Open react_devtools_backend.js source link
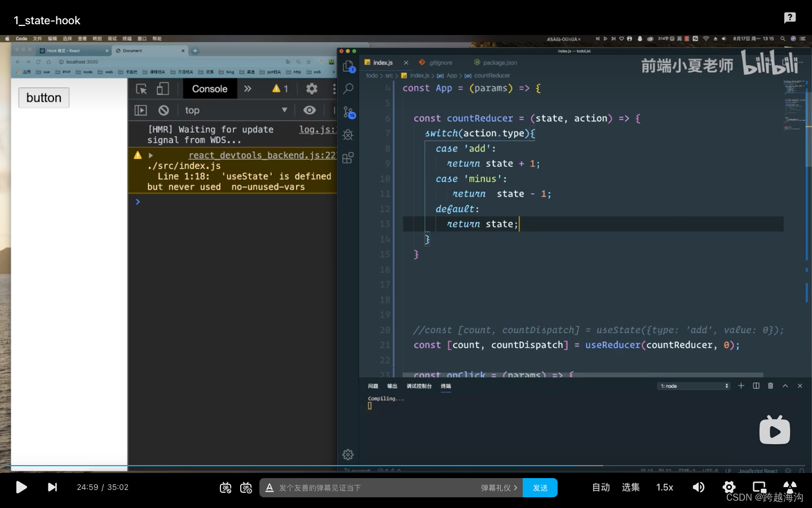 point(262,155)
